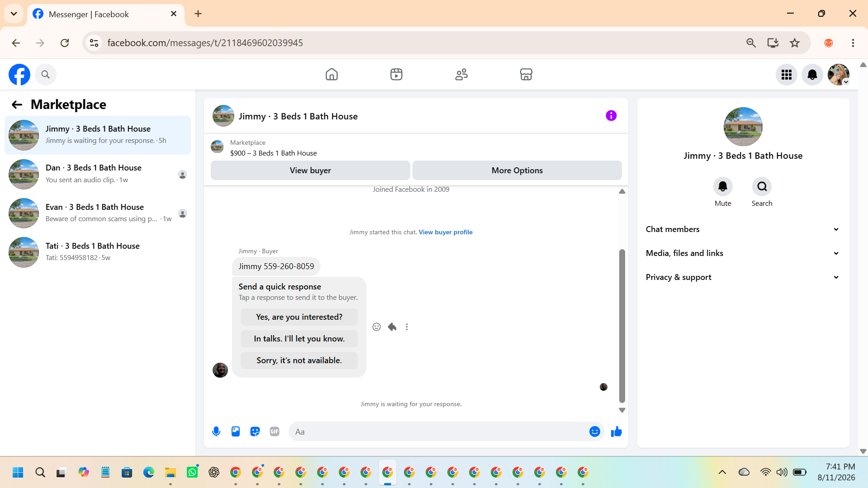Go to the Home feed icon
Image resolution: width=868 pixels, height=488 pixels.
point(332,74)
